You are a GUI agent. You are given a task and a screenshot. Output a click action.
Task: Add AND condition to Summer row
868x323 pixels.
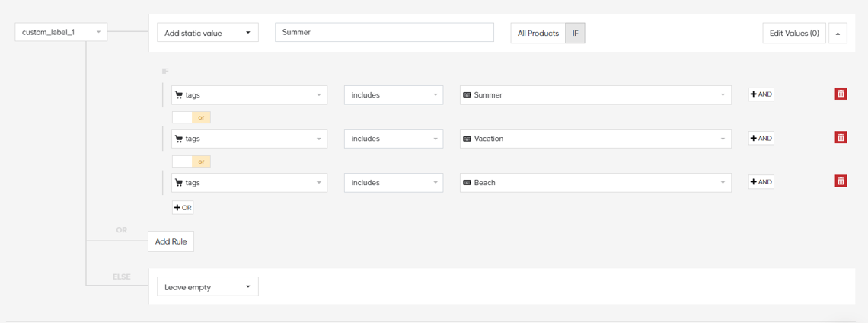click(x=761, y=94)
